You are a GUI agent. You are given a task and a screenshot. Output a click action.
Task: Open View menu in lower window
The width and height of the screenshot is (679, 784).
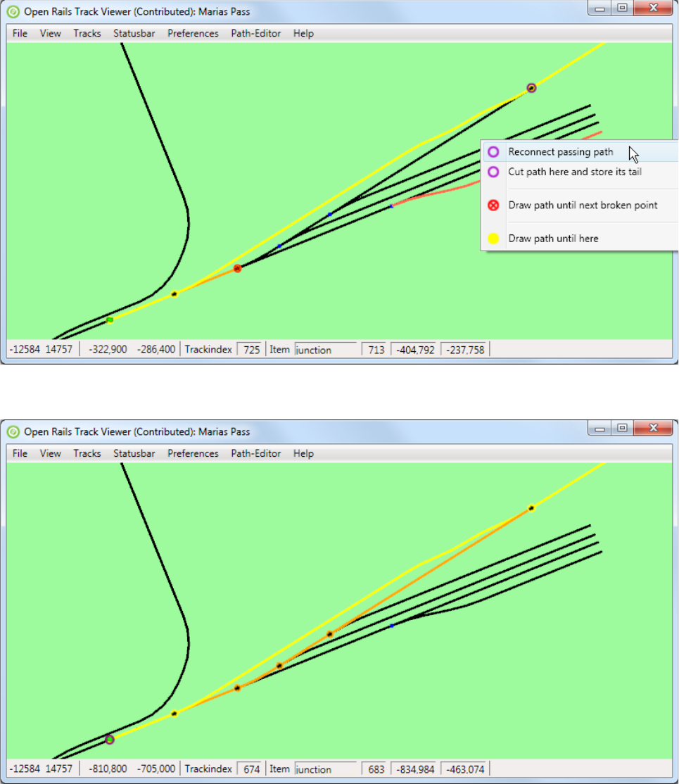click(51, 453)
